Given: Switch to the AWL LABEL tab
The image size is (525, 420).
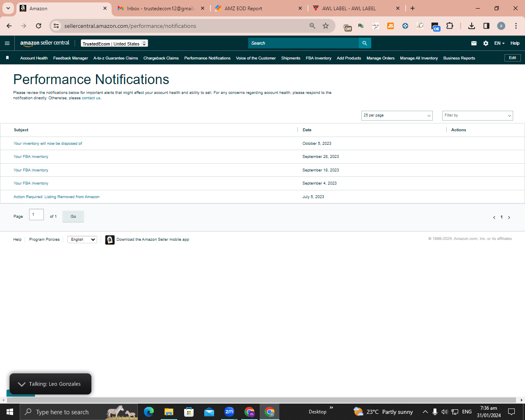Looking at the screenshot, I should coord(356,8).
